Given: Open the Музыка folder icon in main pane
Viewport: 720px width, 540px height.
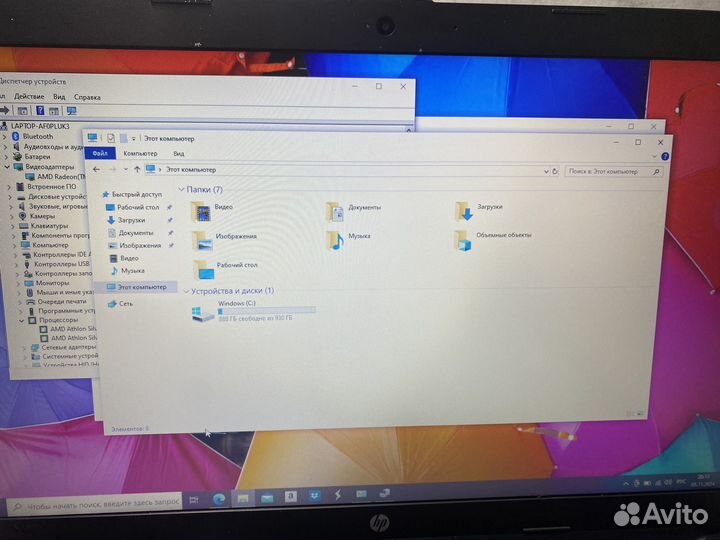Looking at the screenshot, I should click(335, 240).
